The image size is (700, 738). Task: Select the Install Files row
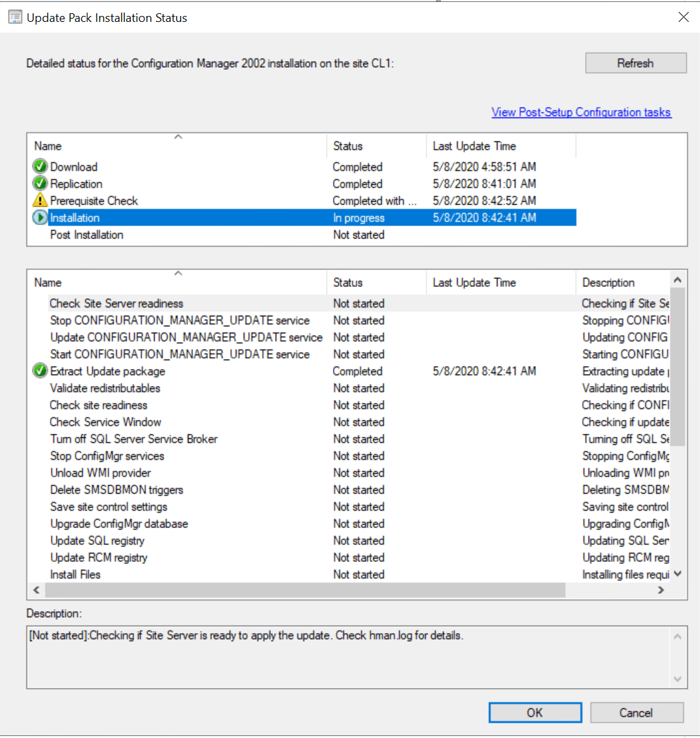(349, 574)
